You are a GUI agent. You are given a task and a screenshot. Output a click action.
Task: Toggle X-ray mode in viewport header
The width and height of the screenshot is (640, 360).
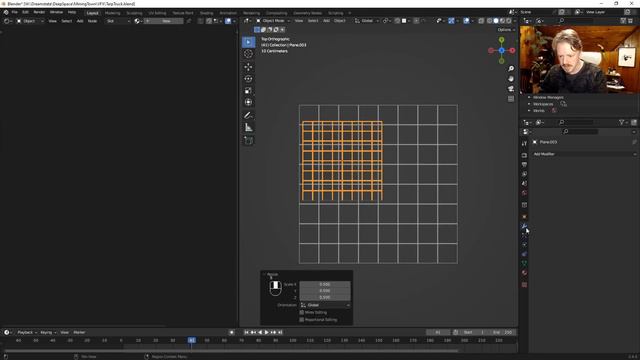tap(481, 21)
